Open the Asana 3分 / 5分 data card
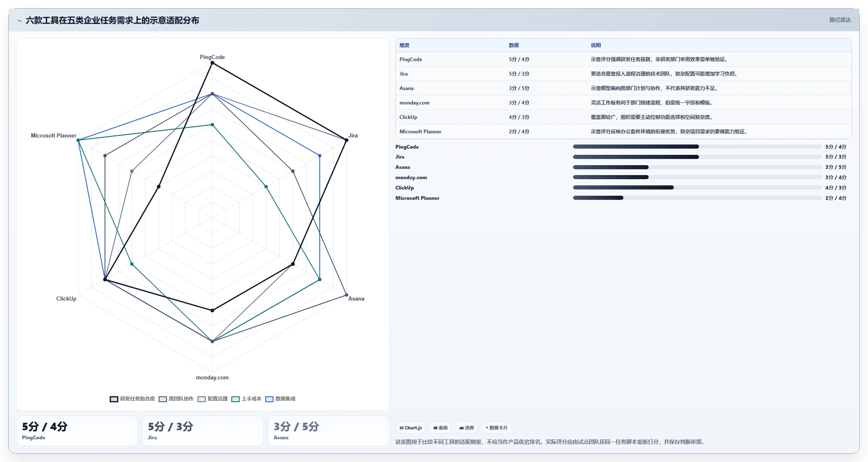This screenshot has width=868, height=462. pos(328,431)
